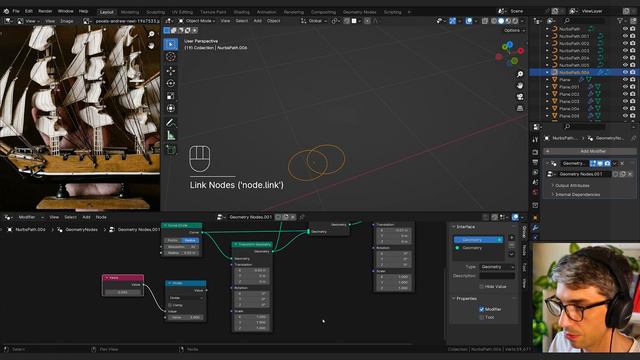640x360 pixels.
Task: Open the File menu
Action: coord(16,11)
